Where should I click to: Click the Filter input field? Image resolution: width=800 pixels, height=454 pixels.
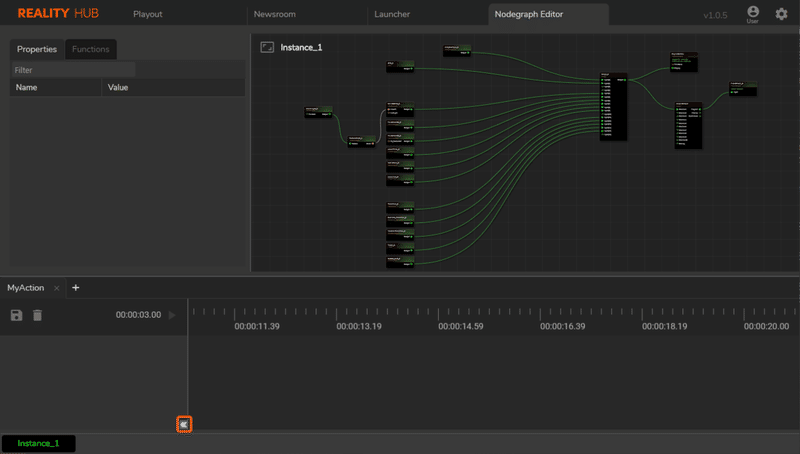[x=73, y=70]
